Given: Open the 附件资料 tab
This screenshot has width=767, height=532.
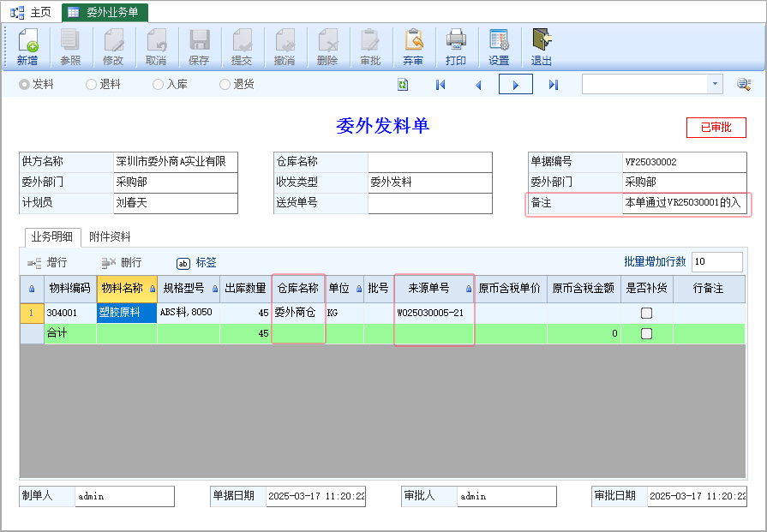Looking at the screenshot, I should (x=110, y=237).
